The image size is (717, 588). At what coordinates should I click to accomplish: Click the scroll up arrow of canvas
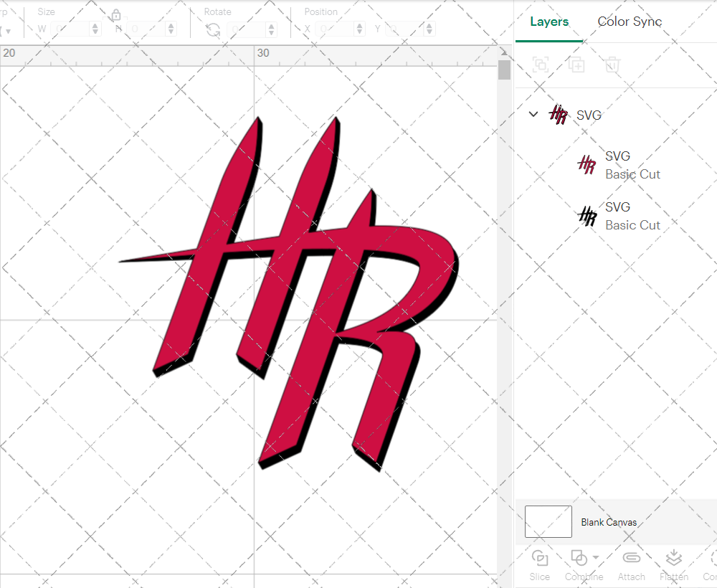[504, 52]
